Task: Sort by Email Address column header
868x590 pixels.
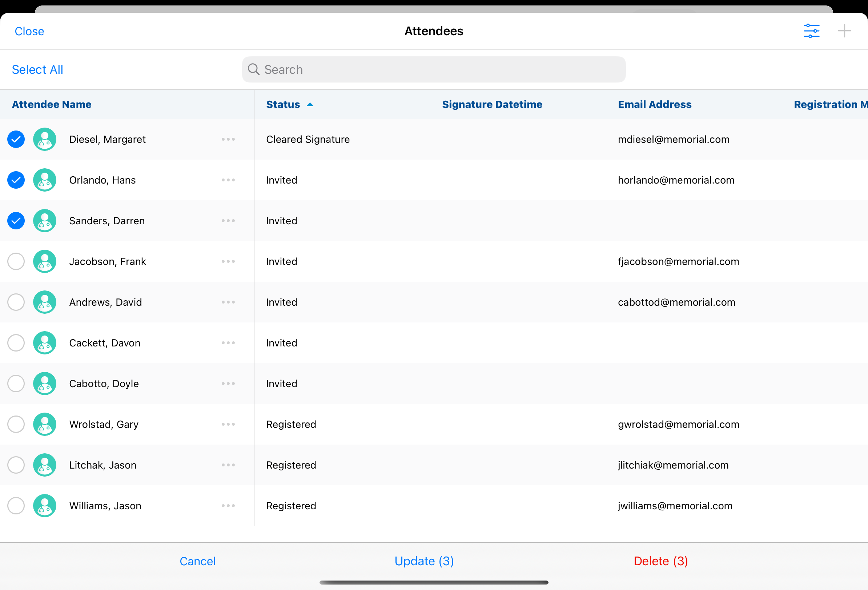Action: [x=654, y=105]
